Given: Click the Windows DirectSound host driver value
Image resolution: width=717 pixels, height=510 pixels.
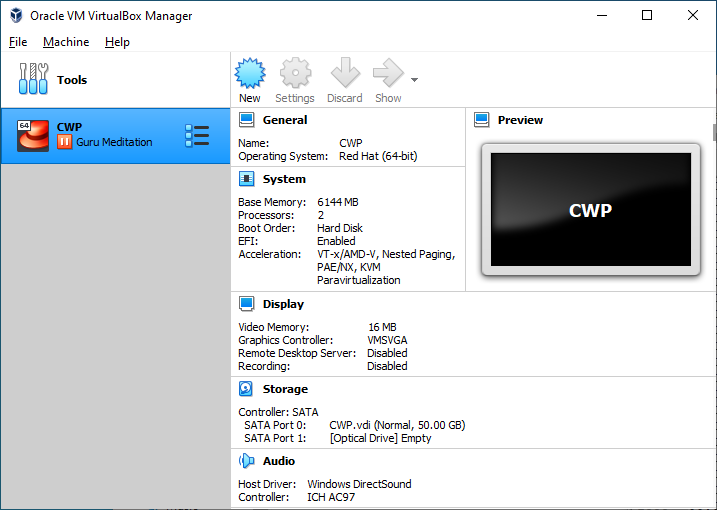Looking at the screenshot, I should [359, 484].
